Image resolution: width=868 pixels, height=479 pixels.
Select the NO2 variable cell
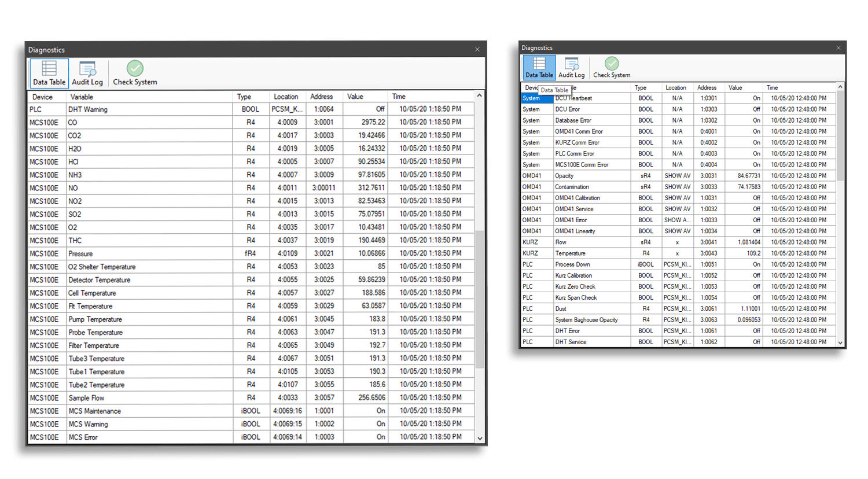(149, 201)
